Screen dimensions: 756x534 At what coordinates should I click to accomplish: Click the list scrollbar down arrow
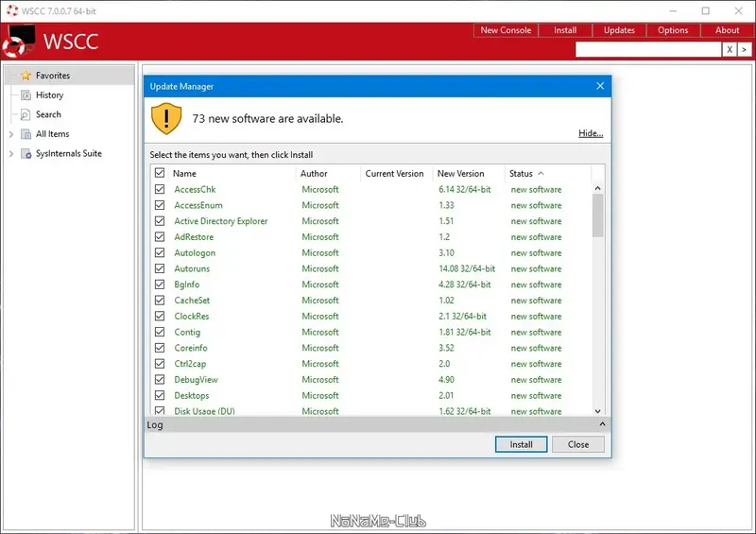598,411
